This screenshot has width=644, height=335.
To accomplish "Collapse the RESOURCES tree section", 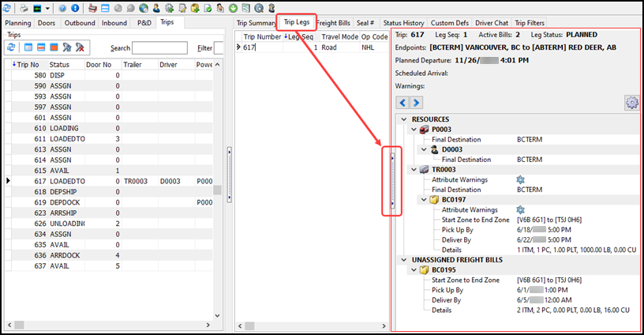I will (x=404, y=119).
